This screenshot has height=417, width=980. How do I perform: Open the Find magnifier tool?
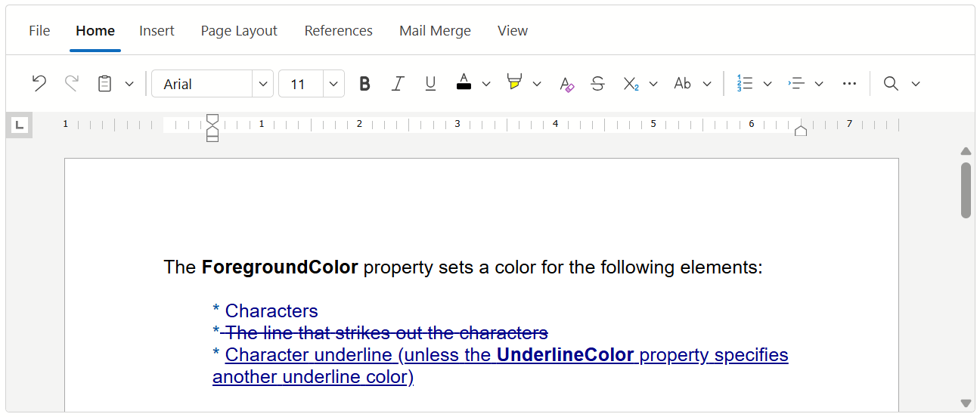(891, 84)
